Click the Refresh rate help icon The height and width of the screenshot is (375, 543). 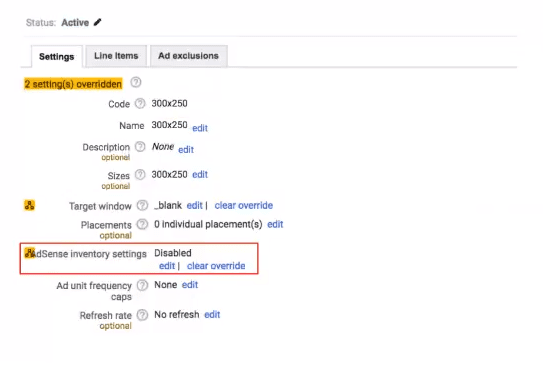(142, 315)
